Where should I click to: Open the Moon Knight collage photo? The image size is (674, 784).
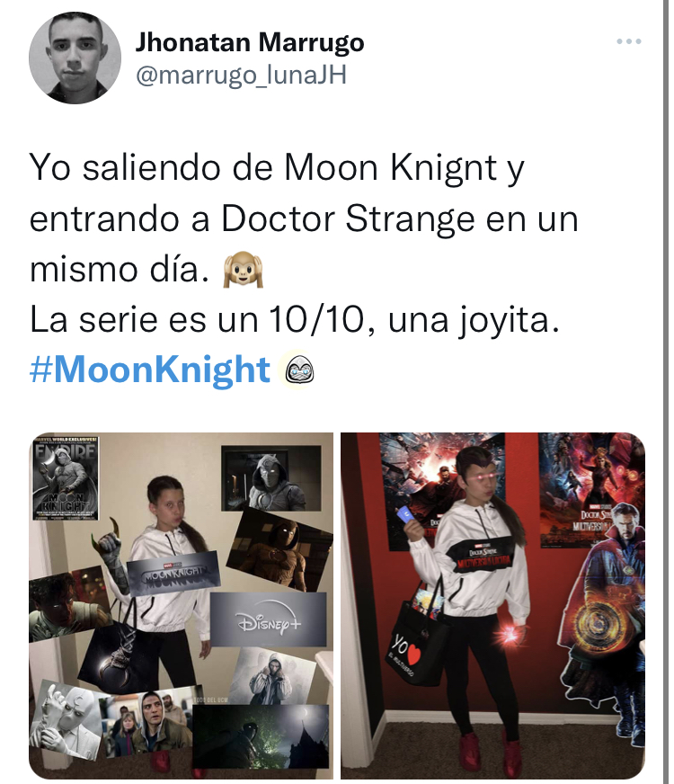[x=181, y=605]
